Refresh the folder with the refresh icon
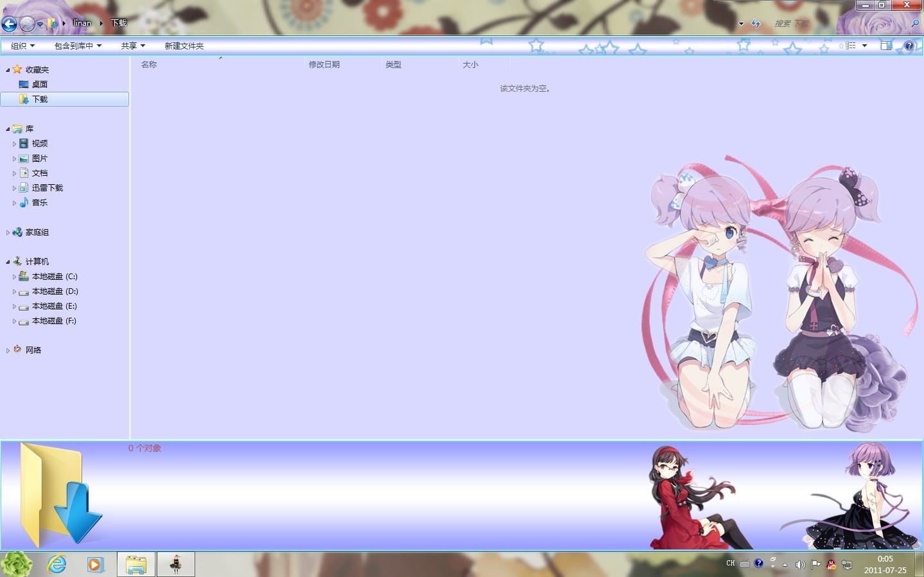Viewport: 924px width, 577px height. pyautogui.click(x=756, y=24)
